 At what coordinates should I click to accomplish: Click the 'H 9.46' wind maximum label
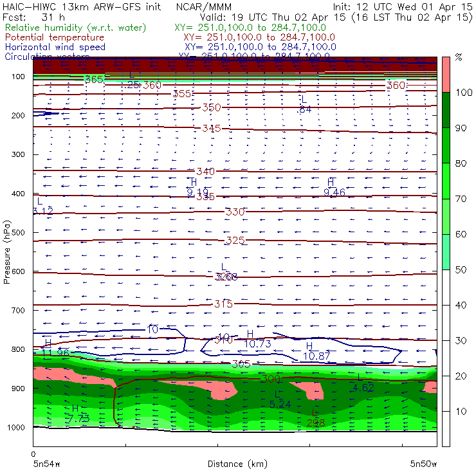click(334, 187)
